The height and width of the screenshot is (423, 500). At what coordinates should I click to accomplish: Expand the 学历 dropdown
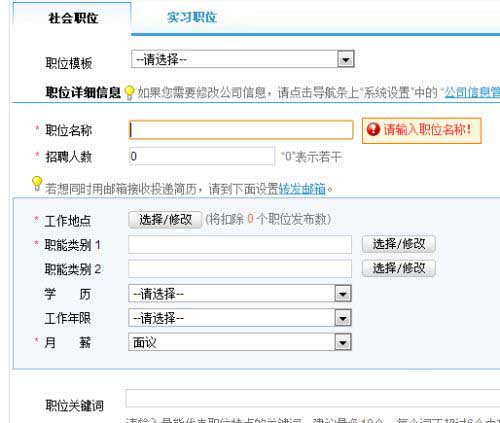click(x=343, y=294)
